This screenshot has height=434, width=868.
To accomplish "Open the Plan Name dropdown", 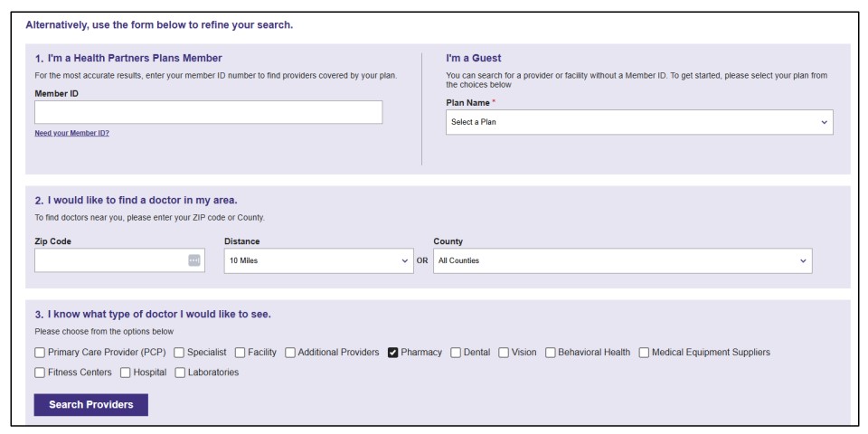I will (639, 122).
